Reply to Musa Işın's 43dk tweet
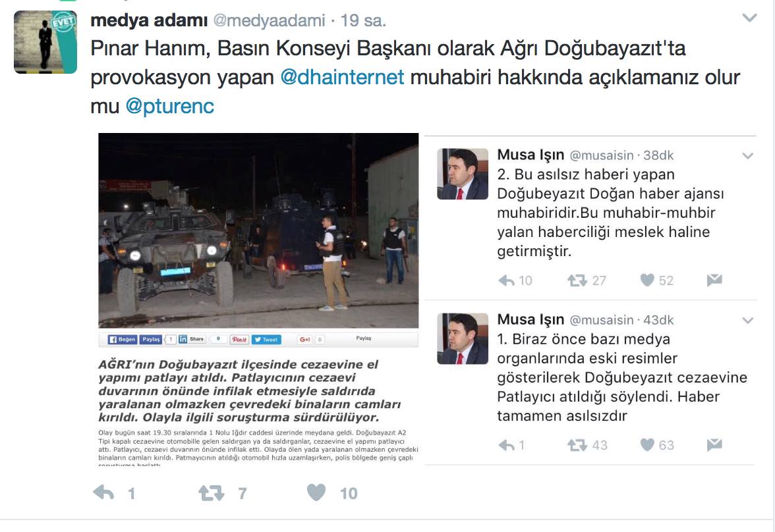The image size is (775, 532). coord(506,445)
